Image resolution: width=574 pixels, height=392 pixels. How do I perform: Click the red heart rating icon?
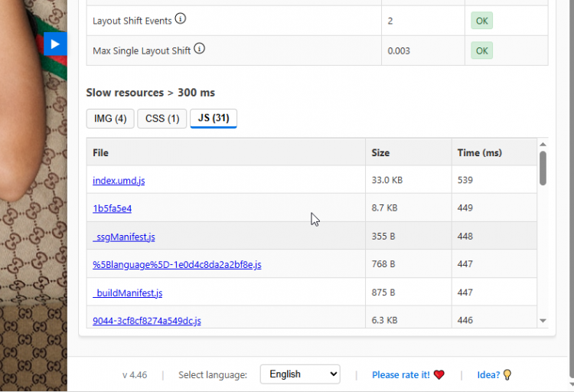click(439, 375)
